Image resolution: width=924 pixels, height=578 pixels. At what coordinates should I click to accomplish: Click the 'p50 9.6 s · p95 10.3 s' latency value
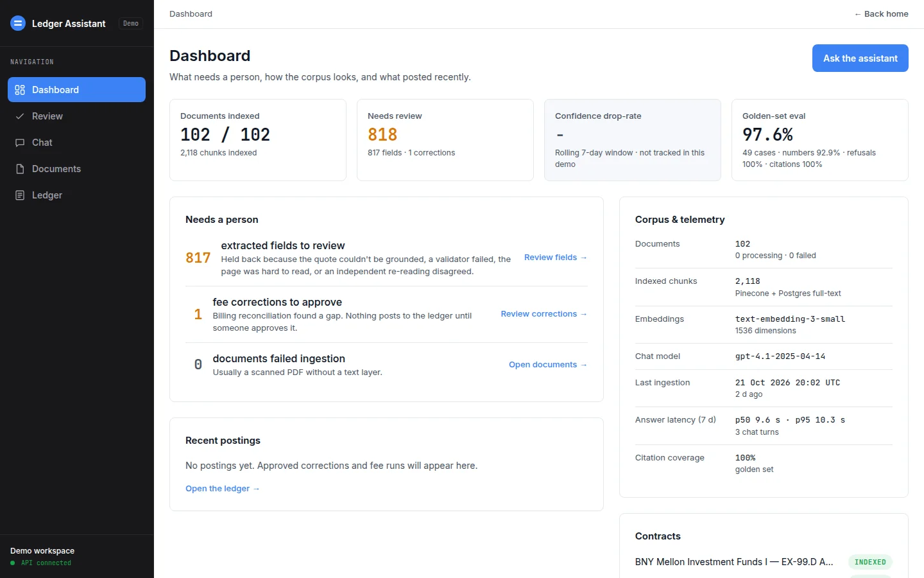790,420
